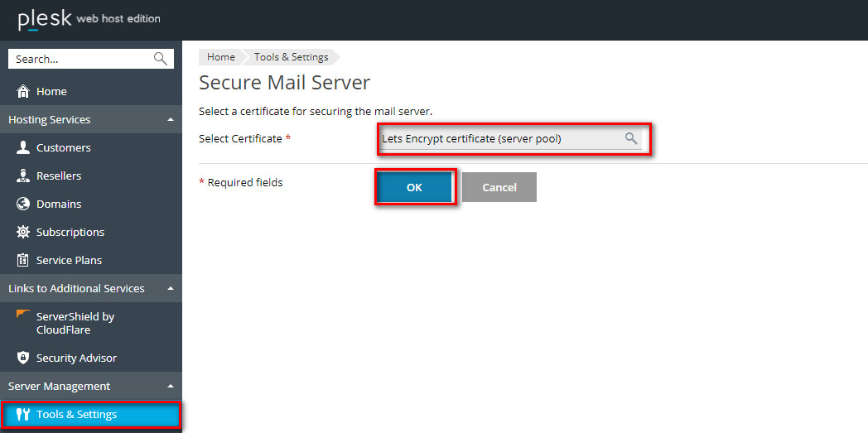
Task: Confirm with the OK button
Action: (x=415, y=187)
